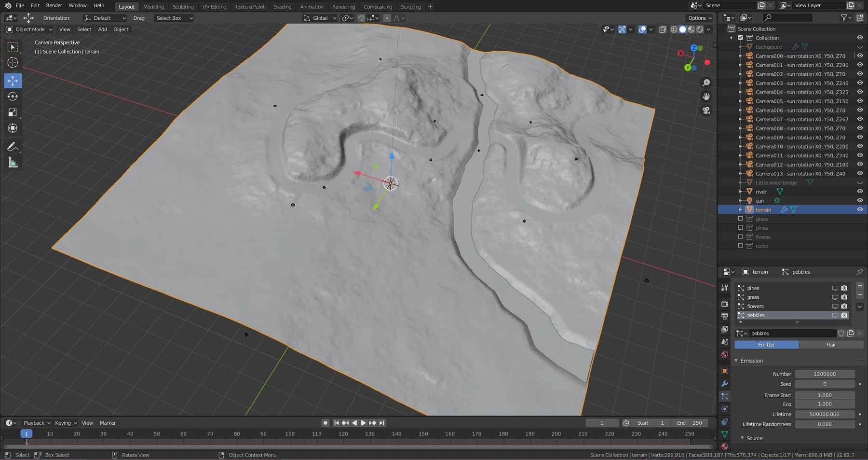Activate the Annotate tool
868x460 pixels.
13,146
